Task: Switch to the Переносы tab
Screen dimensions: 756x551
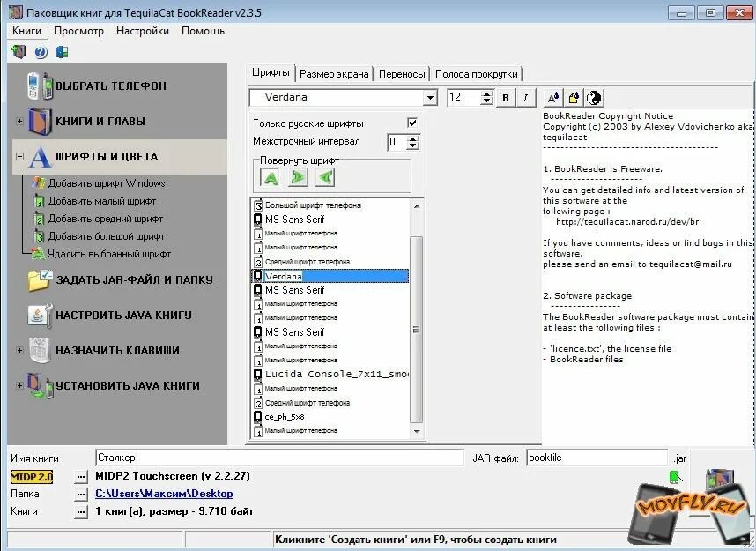Action: coord(402,74)
